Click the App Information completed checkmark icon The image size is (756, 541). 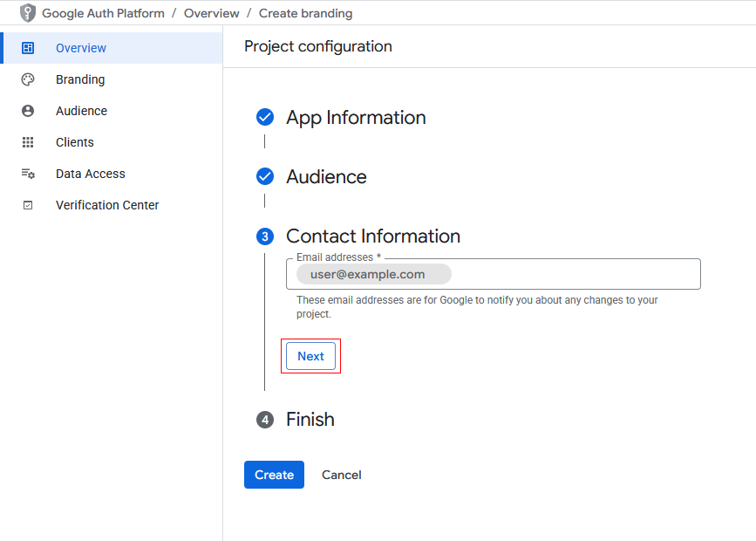point(265,118)
